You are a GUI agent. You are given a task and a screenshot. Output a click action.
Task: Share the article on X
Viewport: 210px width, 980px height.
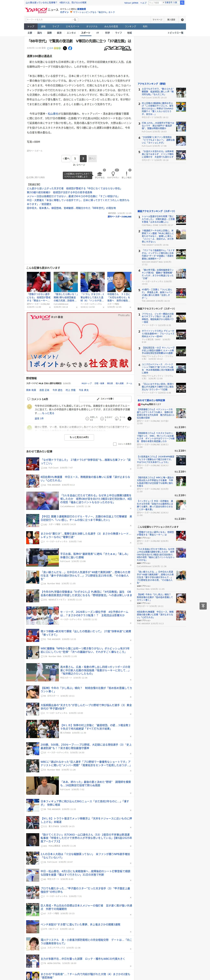[65, 48]
